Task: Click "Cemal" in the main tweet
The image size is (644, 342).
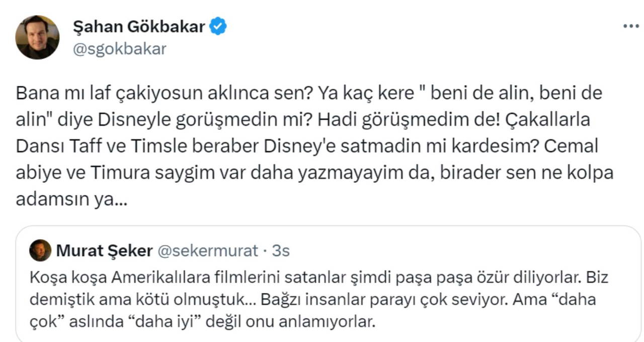Action: coord(573,146)
